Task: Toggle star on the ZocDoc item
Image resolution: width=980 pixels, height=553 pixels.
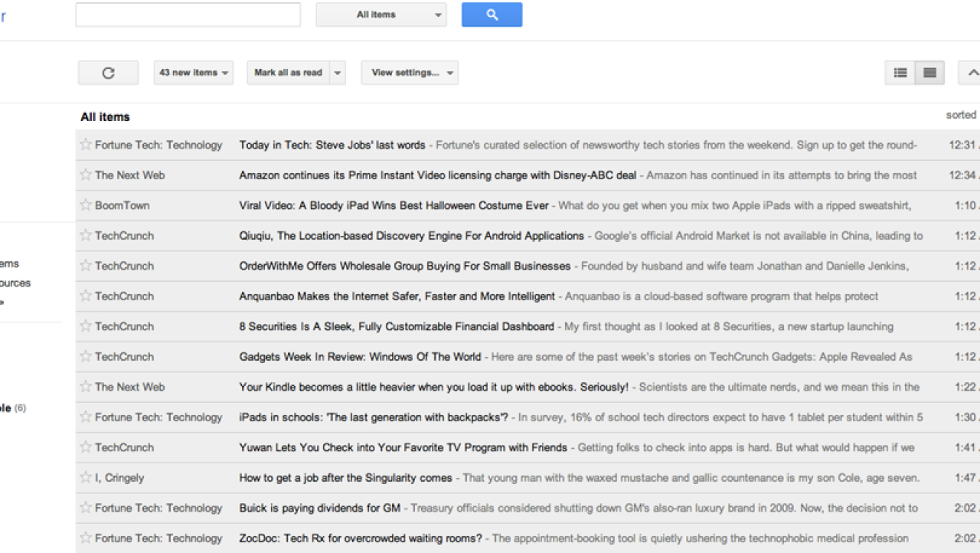Action: [86, 538]
